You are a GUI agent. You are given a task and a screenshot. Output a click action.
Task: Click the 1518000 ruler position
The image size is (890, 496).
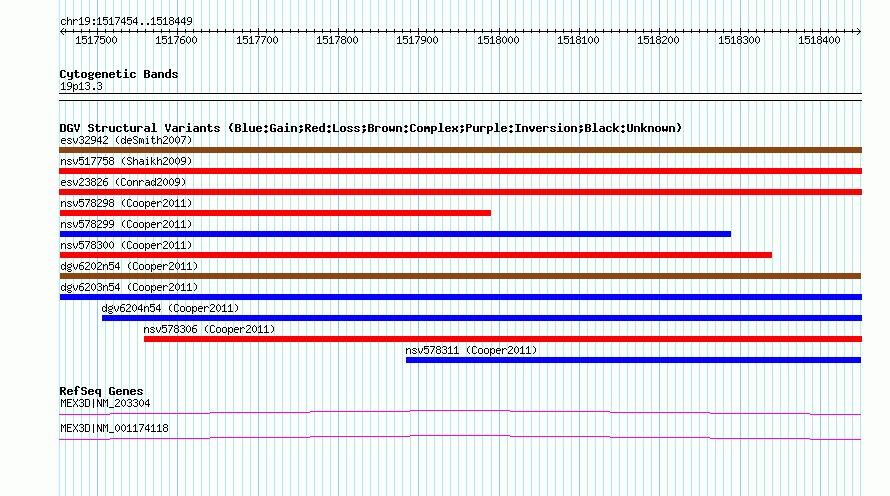coord(498,40)
